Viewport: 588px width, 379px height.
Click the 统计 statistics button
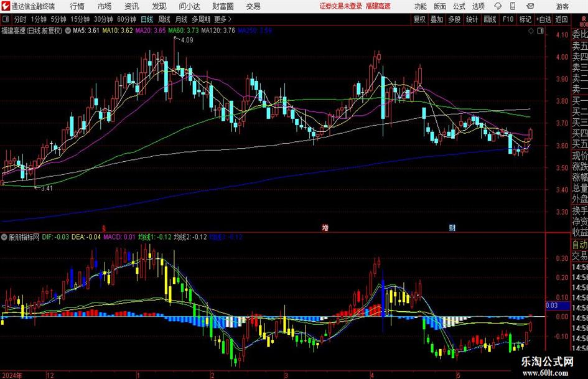(472, 19)
